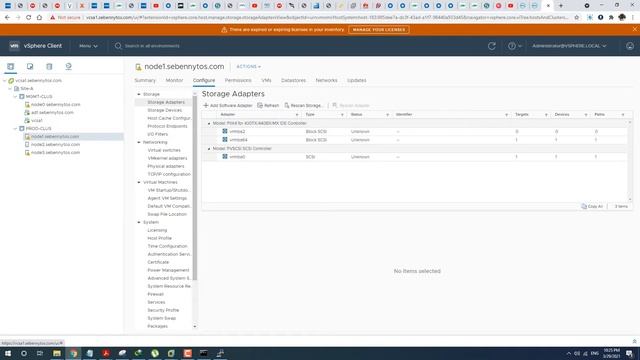Collapse the Networking section in Configure menu

pos(139,142)
